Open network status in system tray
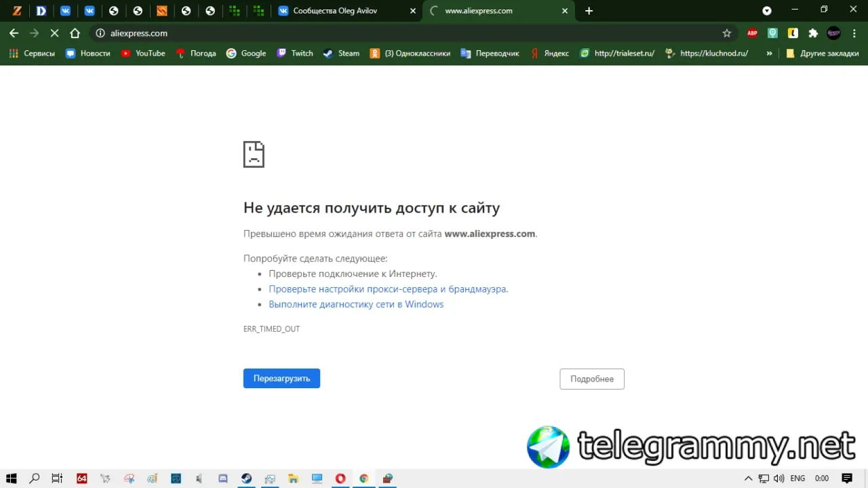Screen dimensions: 868x488 pos(764,478)
